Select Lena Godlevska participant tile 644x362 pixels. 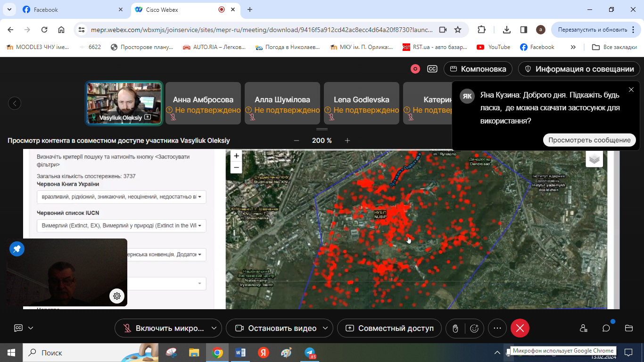click(362, 103)
